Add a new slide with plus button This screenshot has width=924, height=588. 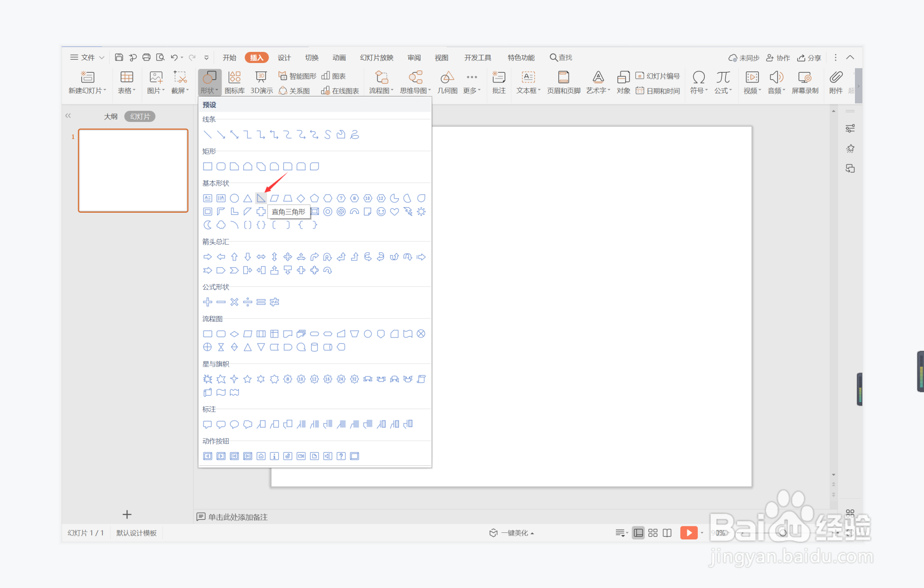(127, 514)
